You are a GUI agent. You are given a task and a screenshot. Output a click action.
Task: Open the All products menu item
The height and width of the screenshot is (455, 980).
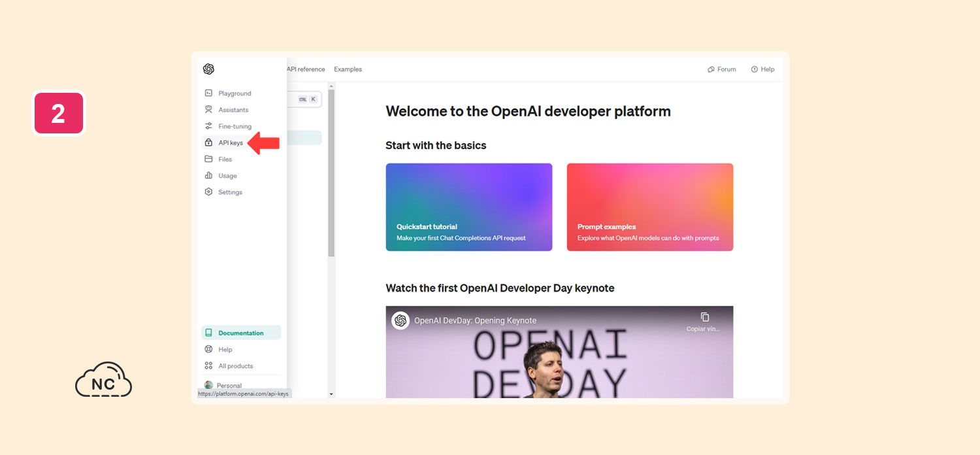(x=235, y=366)
